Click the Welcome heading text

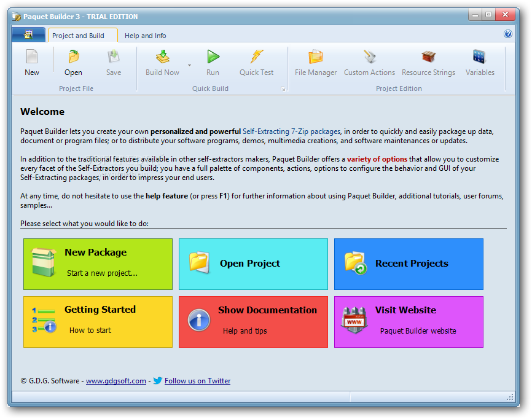tap(42, 112)
